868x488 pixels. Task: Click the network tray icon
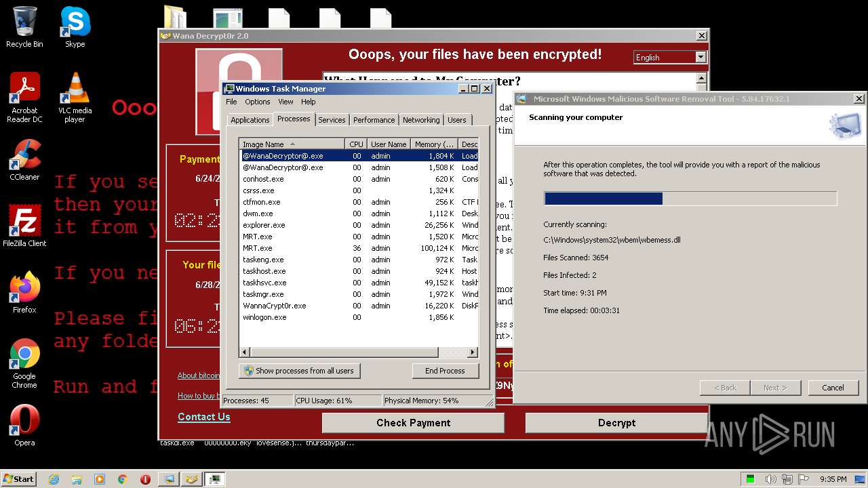pos(787,479)
